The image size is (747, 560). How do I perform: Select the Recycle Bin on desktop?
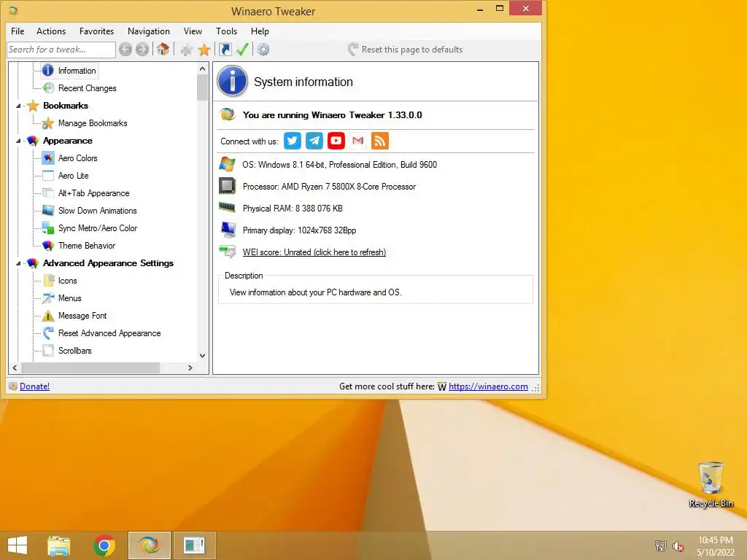tap(711, 485)
